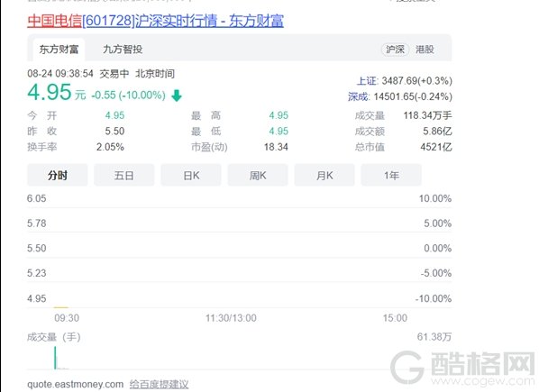Click the 成交额 value 5.86亿
This screenshot has width=539, height=392.
(437, 132)
